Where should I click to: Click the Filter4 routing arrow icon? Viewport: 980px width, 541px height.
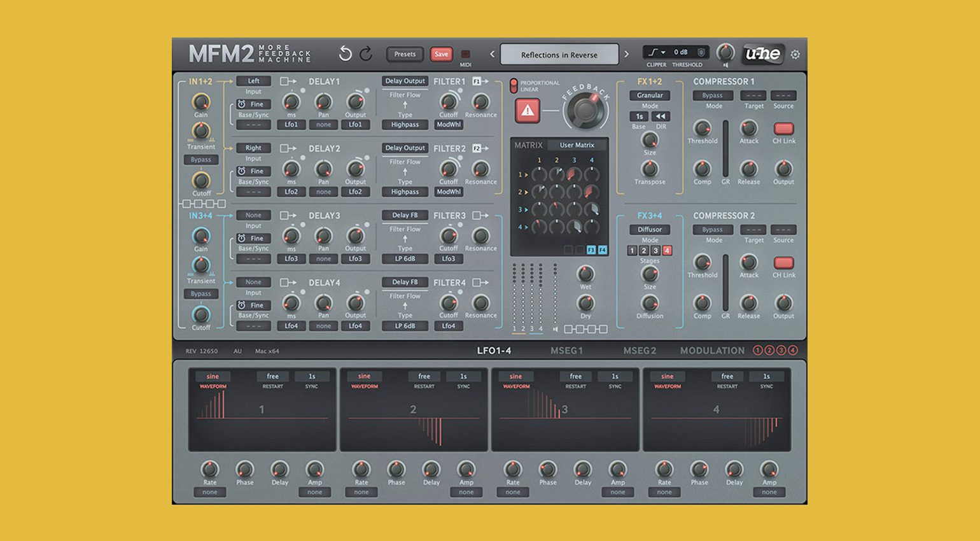[x=480, y=282]
